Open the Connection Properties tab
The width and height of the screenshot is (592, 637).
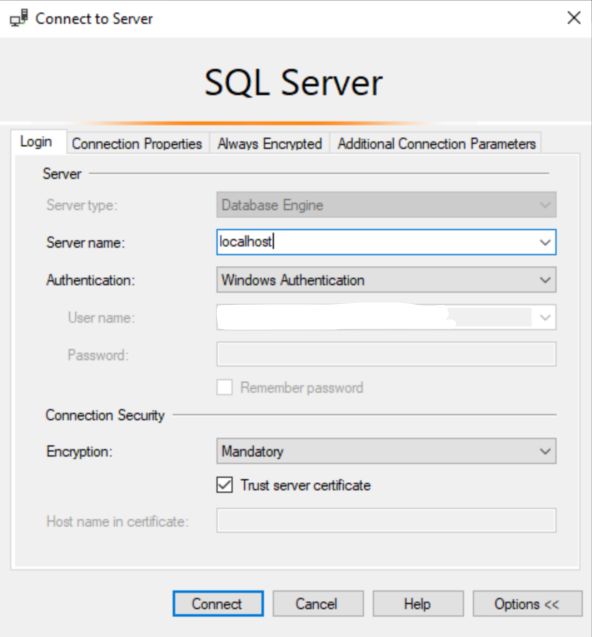point(137,144)
